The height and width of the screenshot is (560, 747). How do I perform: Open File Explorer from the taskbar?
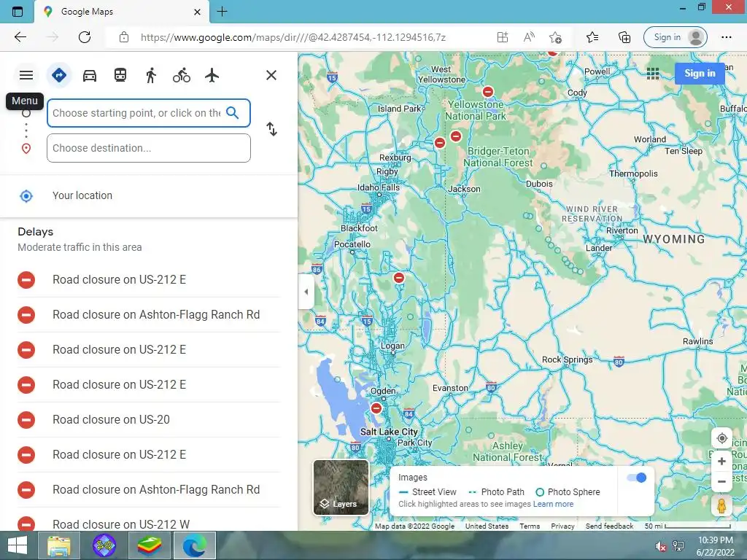[59, 545]
